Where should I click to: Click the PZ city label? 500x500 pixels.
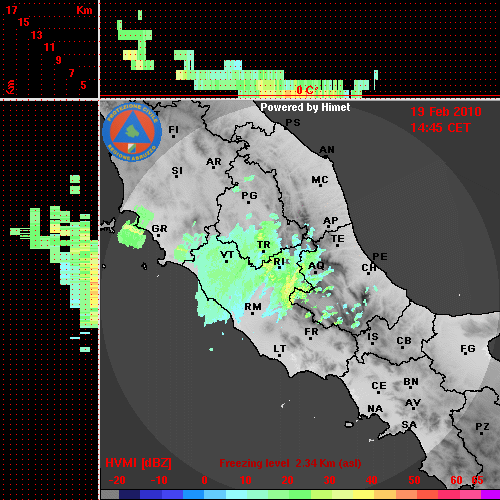click(482, 426)
